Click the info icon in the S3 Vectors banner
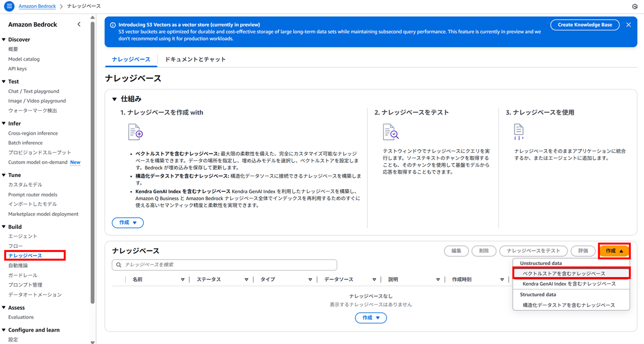 tap(113, 25)
